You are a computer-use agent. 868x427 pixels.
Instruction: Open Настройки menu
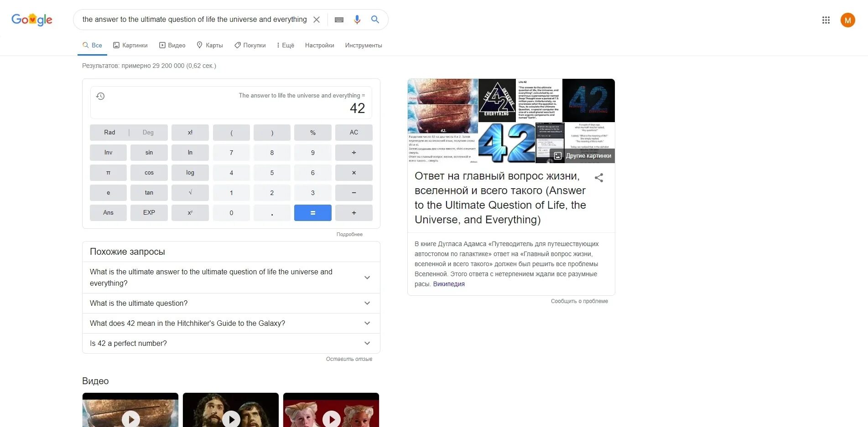(x=320, y=45)
